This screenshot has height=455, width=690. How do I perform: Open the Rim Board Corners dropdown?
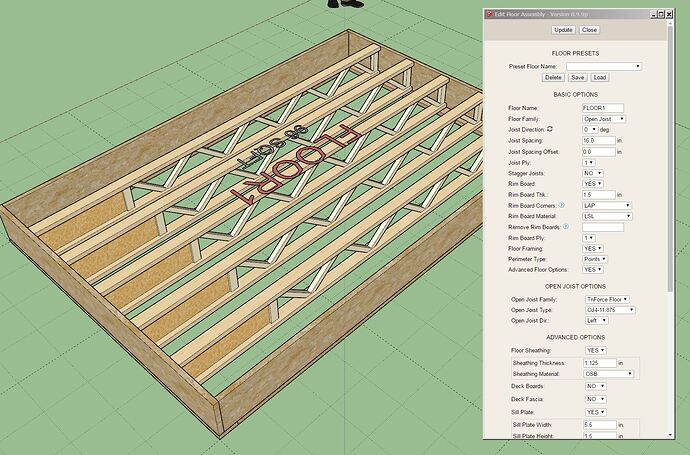607,205
